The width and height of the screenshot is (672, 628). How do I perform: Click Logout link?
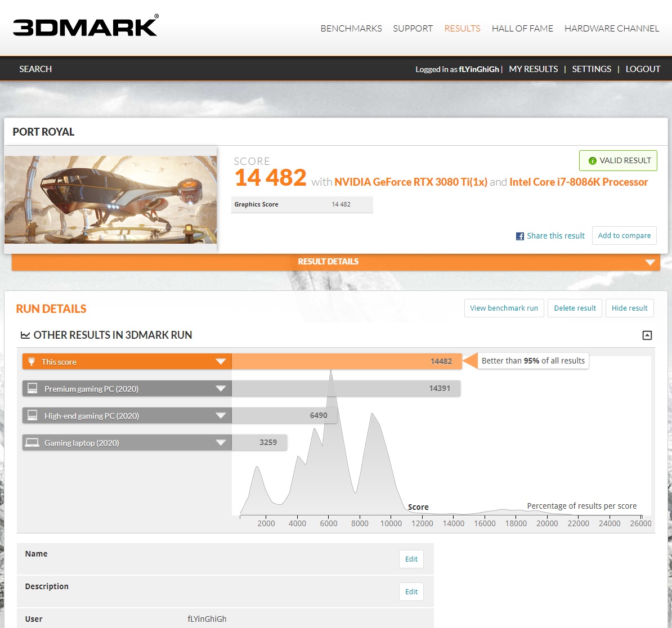(642, 69)
